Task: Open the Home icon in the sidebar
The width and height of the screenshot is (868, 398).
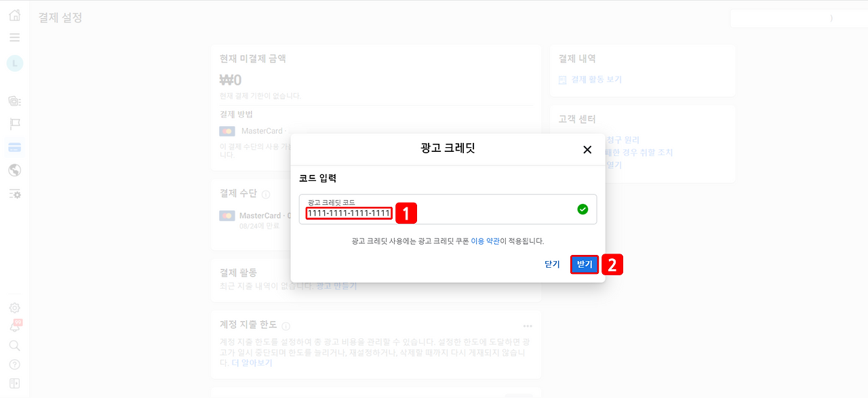Action: (x=14, y=14)
